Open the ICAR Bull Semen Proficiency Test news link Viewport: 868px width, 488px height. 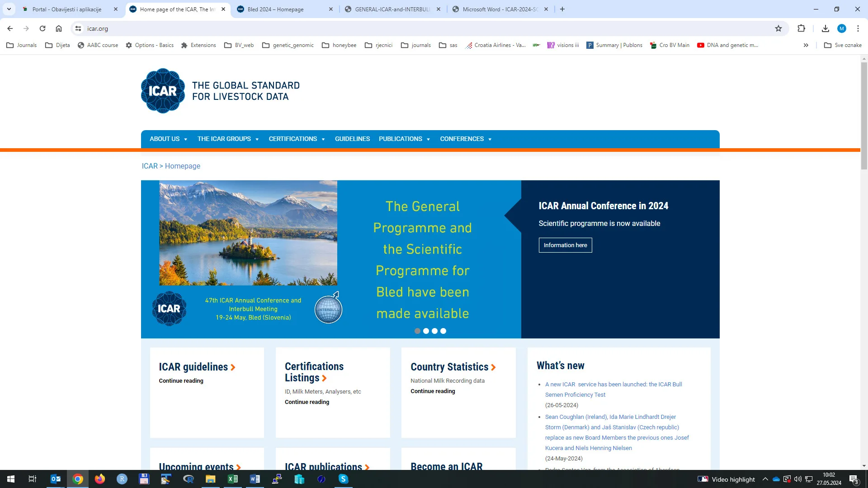click(613, 389)
